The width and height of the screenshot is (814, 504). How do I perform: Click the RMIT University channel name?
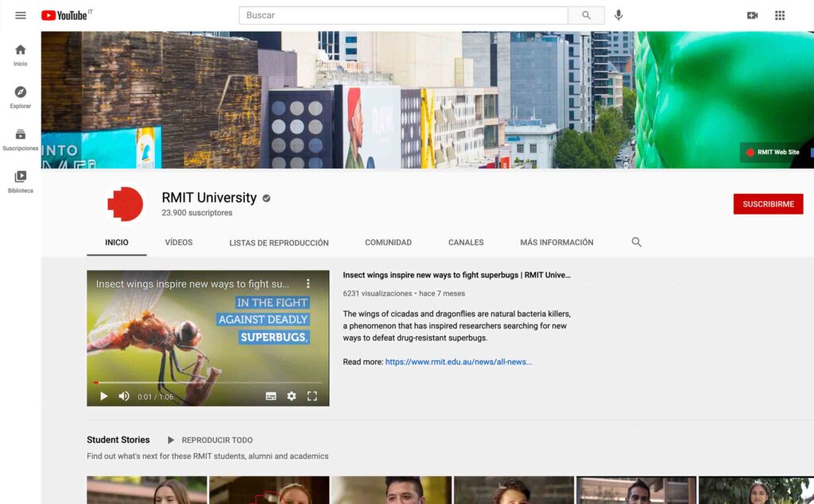point(209,198)
